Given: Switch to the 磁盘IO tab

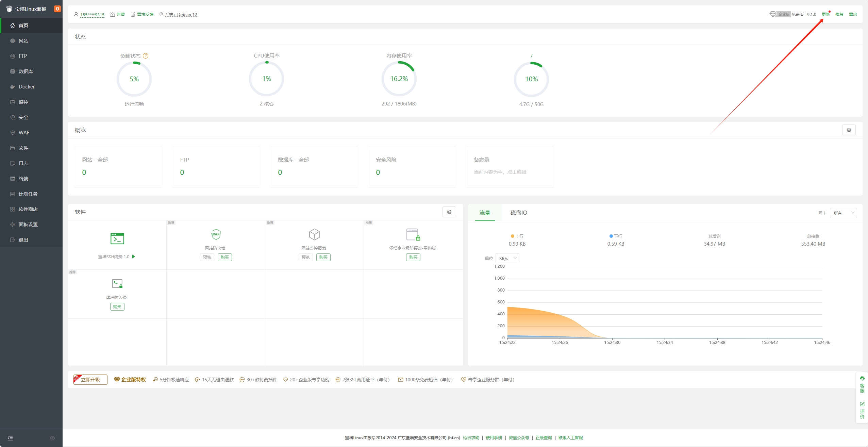Looking at the screenshot, I should [518, 213].
